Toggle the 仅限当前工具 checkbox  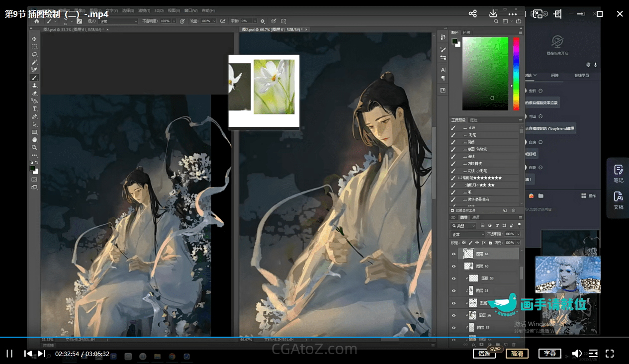click(x=452, y=210)
